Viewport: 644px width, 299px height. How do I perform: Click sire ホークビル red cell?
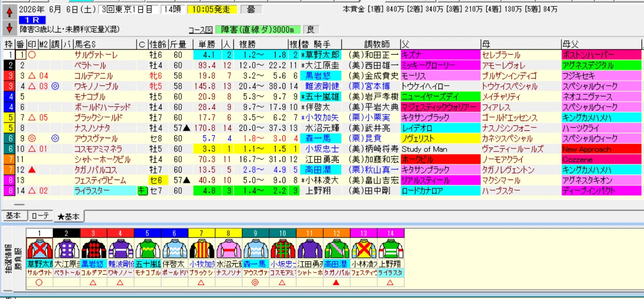click(440, 160)
